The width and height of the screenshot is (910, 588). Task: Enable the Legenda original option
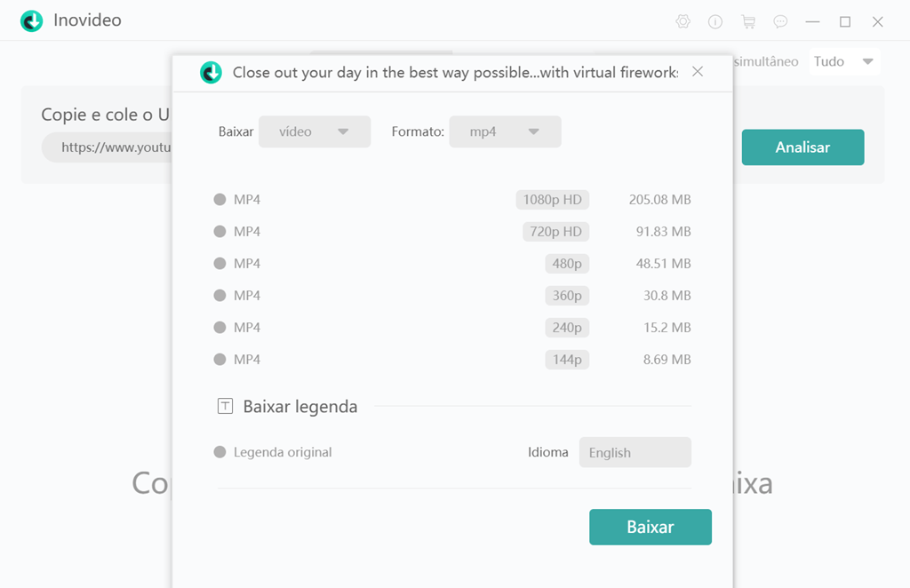tap(220, 452)
